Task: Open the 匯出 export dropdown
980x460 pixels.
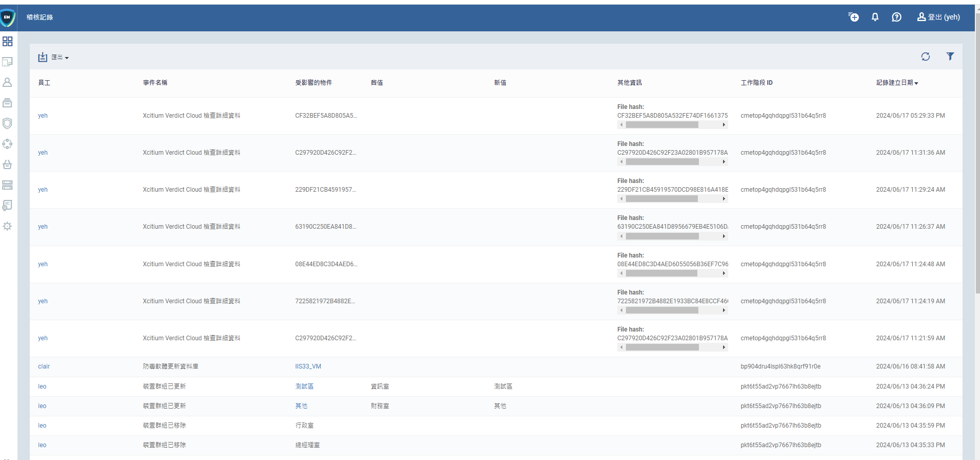Action: pos(53,57)
